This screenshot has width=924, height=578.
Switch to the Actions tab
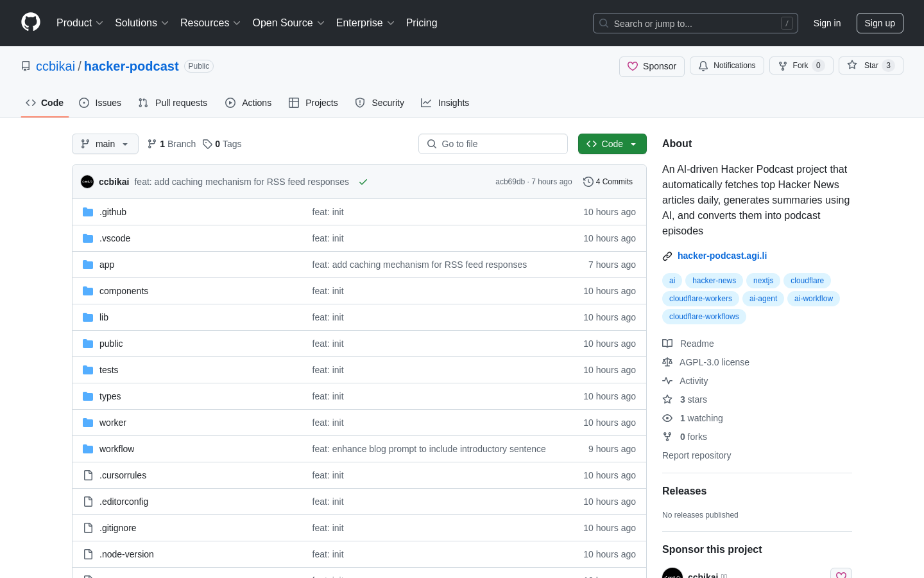point(248,103)
